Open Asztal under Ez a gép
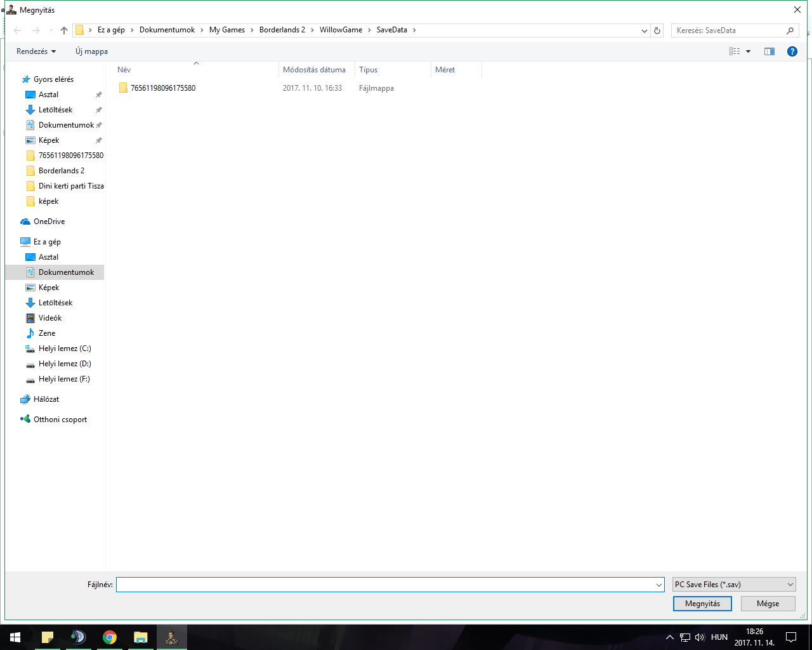 (48, 257)
